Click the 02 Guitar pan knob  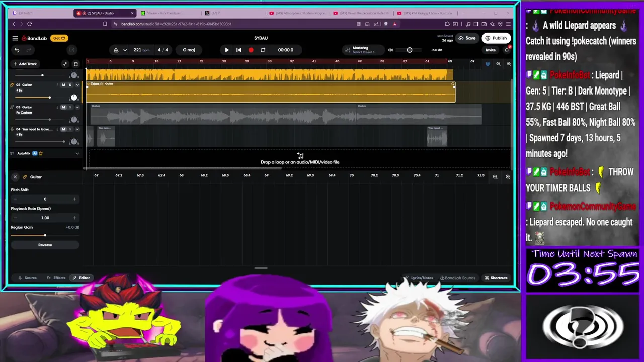(x=74, y=97)
